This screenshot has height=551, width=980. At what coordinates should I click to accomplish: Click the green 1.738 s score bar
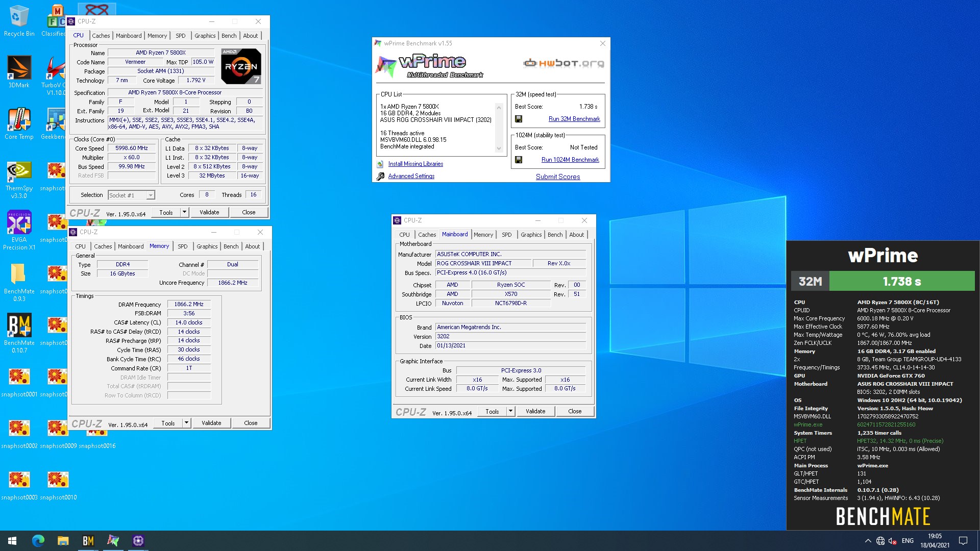(902, 281)
